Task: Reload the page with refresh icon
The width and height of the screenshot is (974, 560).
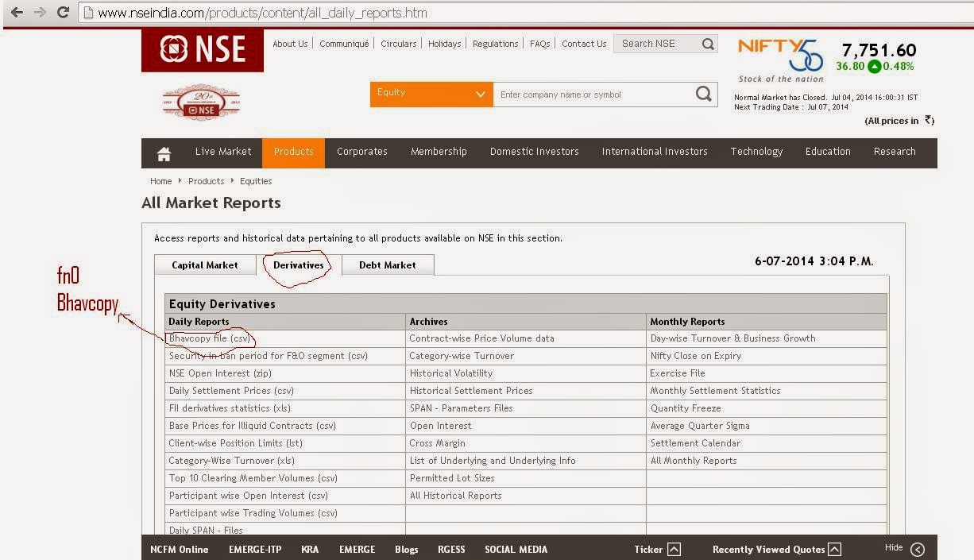Action: 63,13
